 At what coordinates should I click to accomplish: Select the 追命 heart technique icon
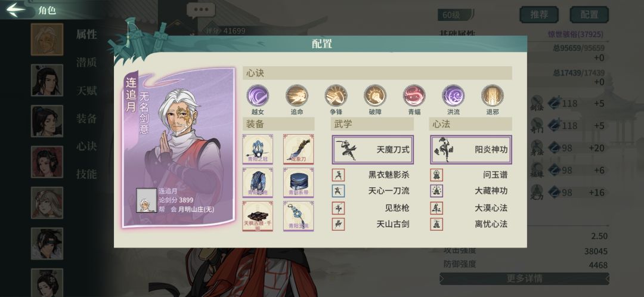(296, 95)
